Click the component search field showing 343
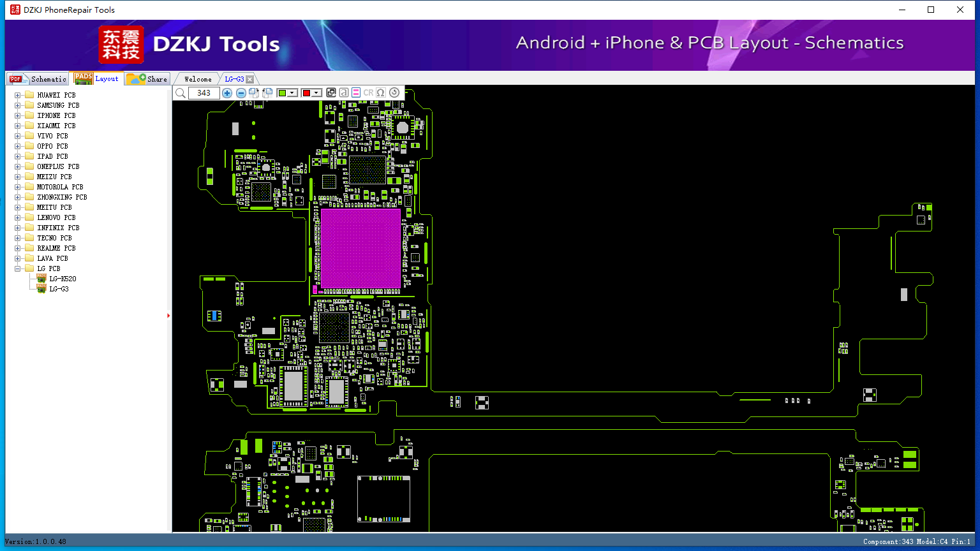This screenshot has width=980, height=551. pyautogui.click(x=204, y=93)
